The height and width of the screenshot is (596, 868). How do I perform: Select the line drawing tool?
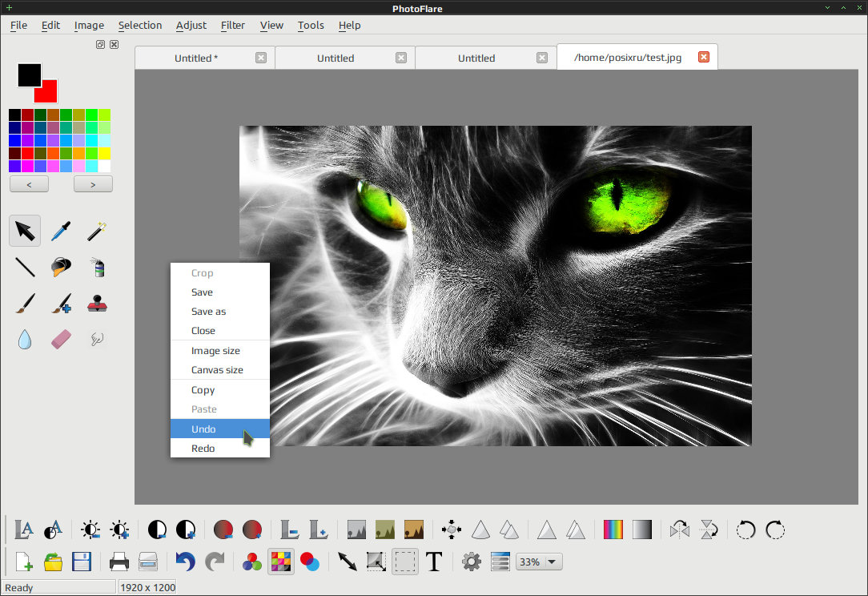click(25, 267)
